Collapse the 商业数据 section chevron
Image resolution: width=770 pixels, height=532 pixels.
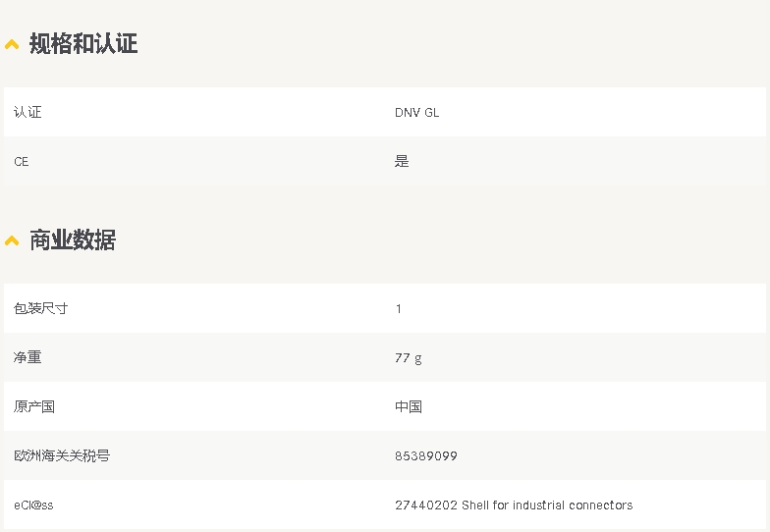12,240
